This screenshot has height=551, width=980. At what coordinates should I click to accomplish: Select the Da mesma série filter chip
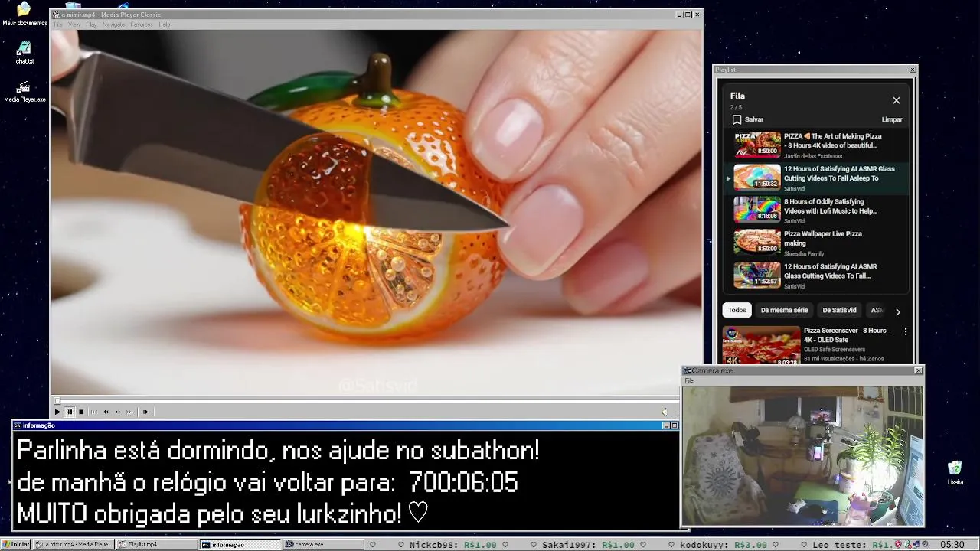(784, 310)
